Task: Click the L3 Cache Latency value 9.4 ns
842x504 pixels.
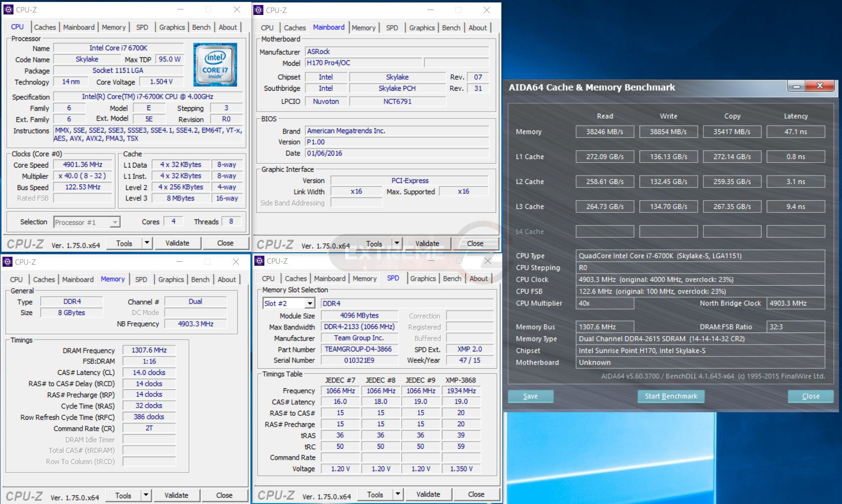Action: 796,206
